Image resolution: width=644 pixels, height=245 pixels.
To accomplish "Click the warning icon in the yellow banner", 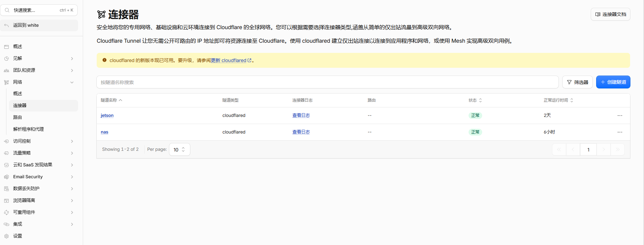I will coord(105,60).
